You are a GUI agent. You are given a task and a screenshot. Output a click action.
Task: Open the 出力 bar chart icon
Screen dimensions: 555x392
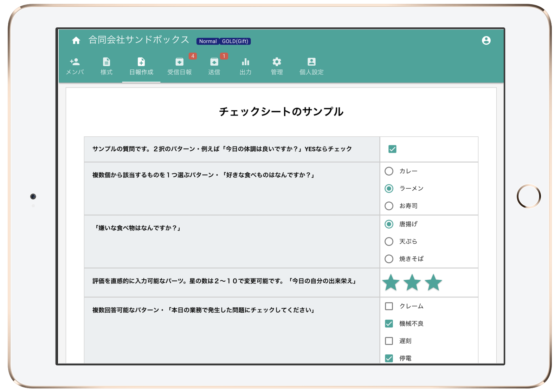[x=245, y=62]
